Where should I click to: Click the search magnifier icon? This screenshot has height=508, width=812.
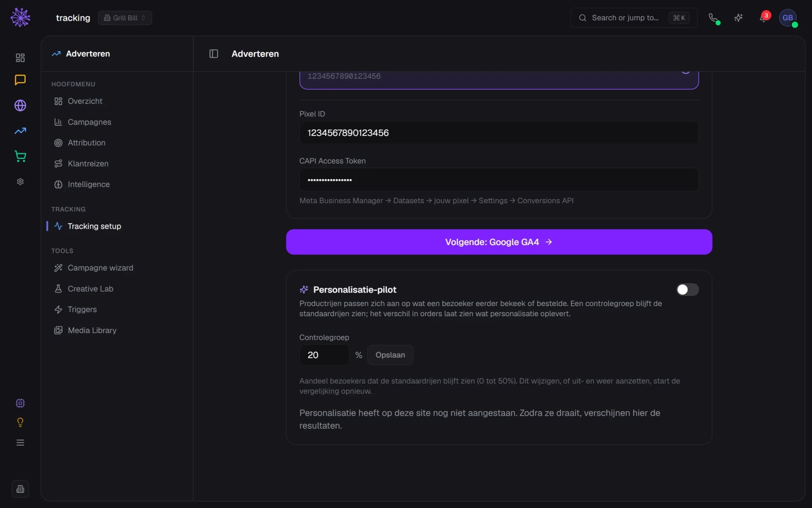(582, 18)
